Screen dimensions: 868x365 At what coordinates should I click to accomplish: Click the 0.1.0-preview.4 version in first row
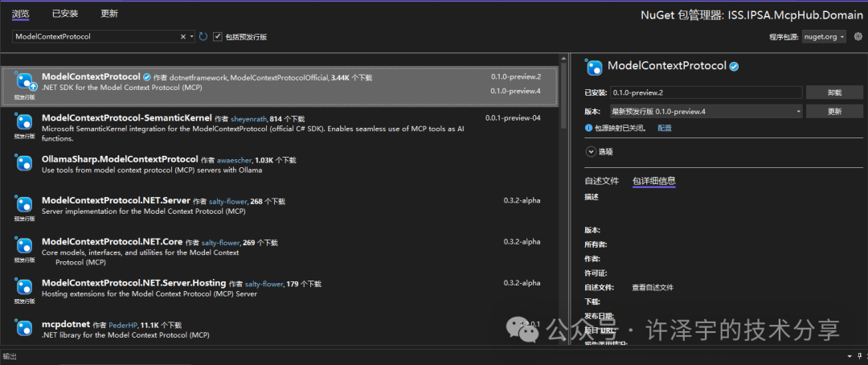click(x=515, y=91)
